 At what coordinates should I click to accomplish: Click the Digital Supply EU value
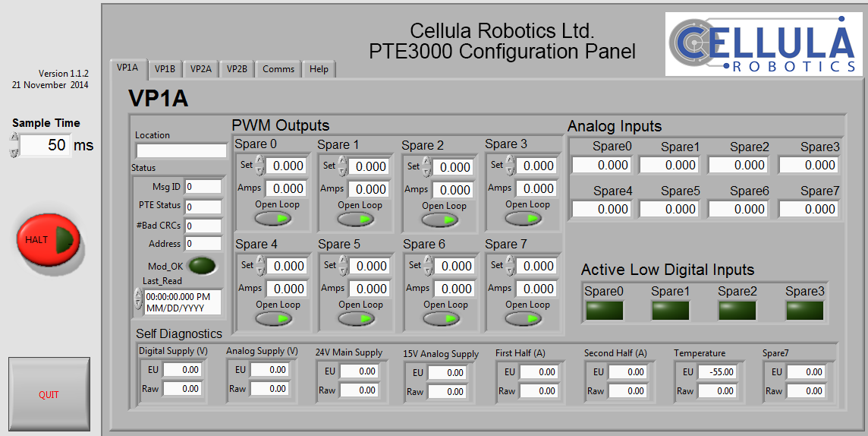(x=182, y=370)
